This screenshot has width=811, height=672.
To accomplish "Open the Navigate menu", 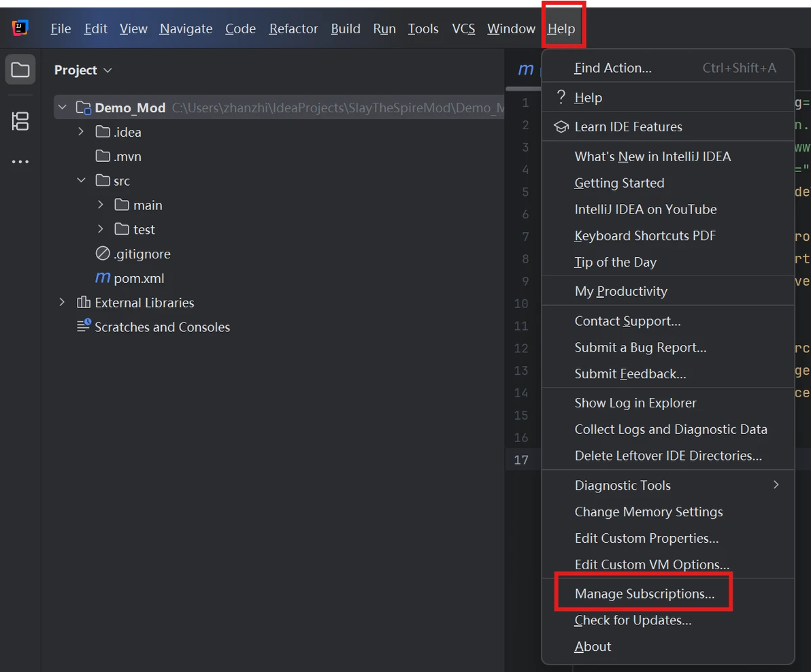I will (186, 29).
